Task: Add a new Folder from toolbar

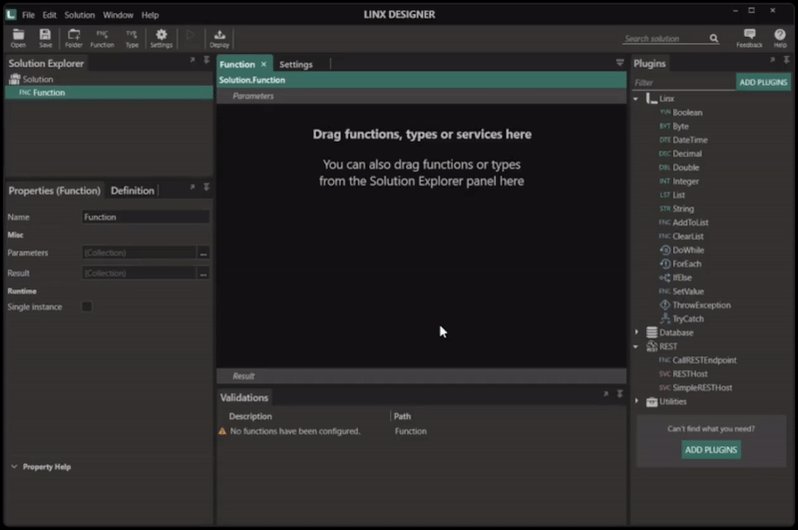Action: click(x=74, y=38)
